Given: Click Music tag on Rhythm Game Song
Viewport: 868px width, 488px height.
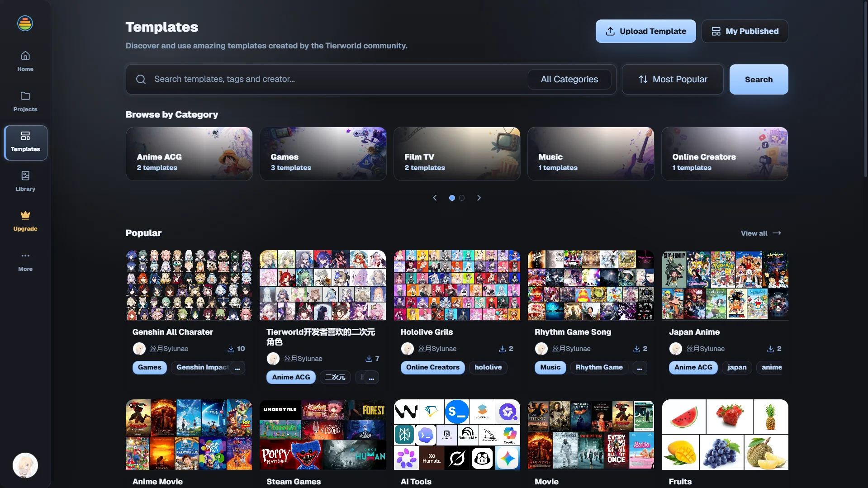Looking at the screenshot, I should (550, 367).
